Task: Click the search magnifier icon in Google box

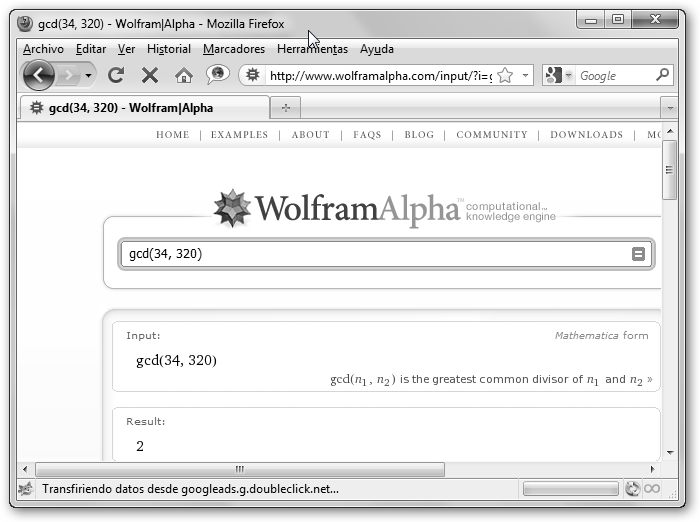Action: click(x=662, y=75)
